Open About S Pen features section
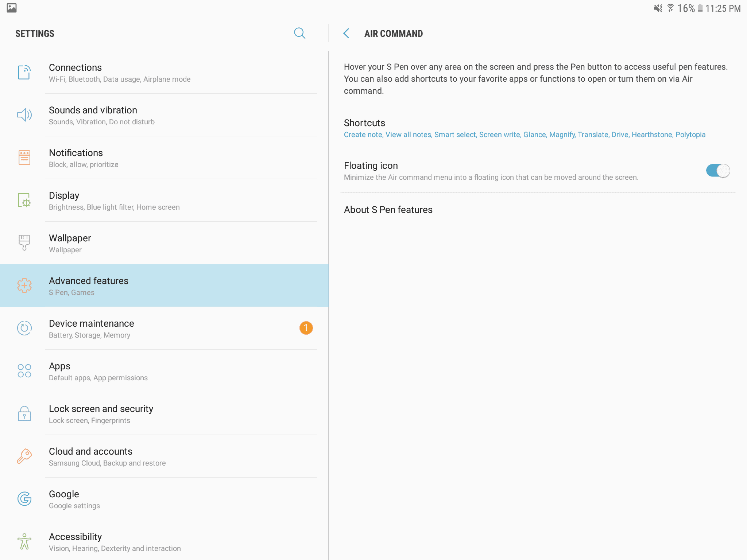The height and width of the screenshot is (560, 747). [388, 209]
